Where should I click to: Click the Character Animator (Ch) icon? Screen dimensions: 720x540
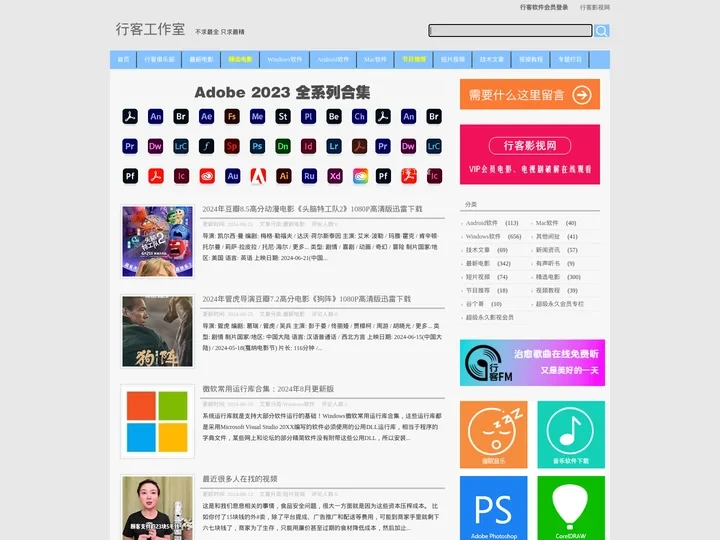coord(360,117)
